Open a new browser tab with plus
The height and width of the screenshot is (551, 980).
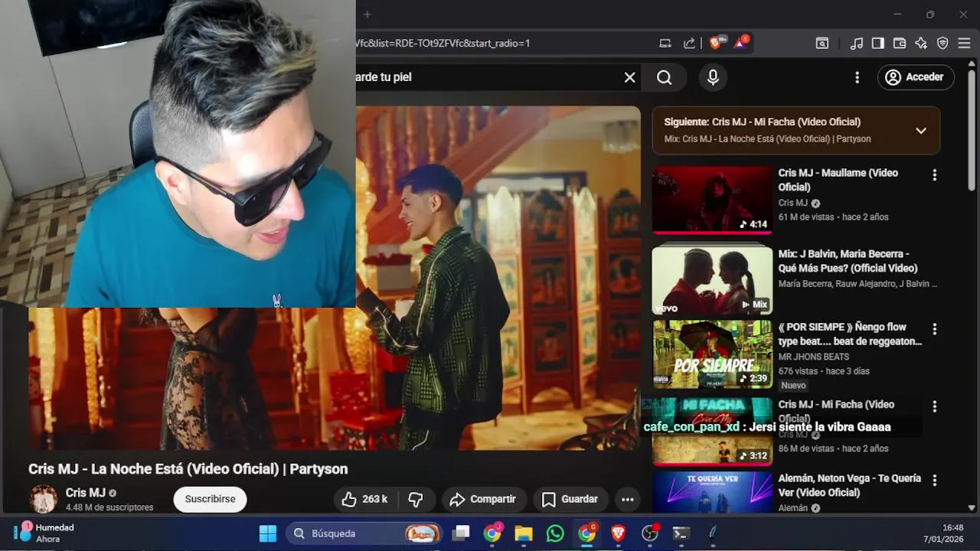367,15
